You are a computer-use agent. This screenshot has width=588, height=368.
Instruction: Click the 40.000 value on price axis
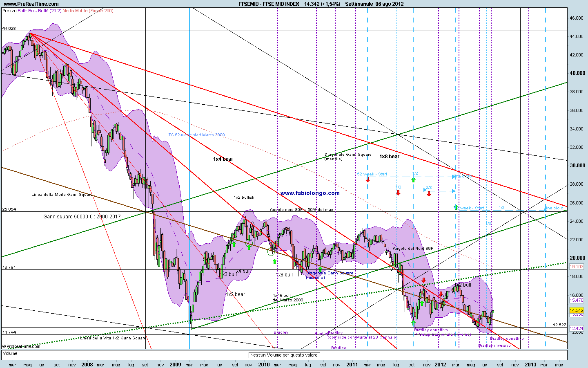[x=577, y=73]
